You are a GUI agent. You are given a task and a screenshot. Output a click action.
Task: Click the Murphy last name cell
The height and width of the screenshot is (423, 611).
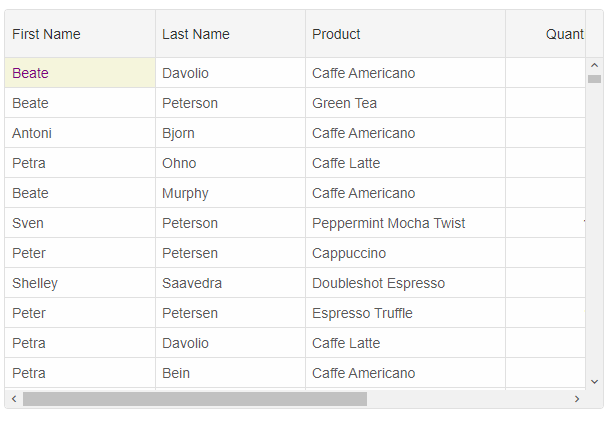click(230, 193)
